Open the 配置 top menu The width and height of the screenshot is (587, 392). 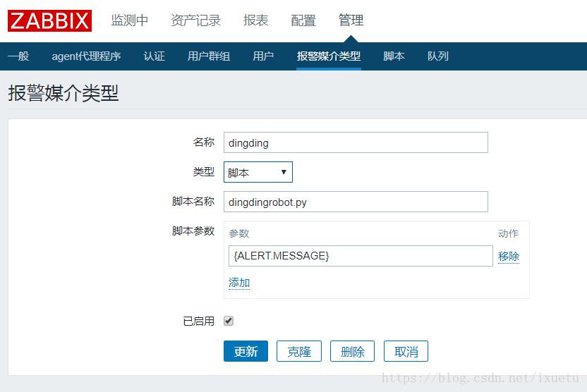303,20
